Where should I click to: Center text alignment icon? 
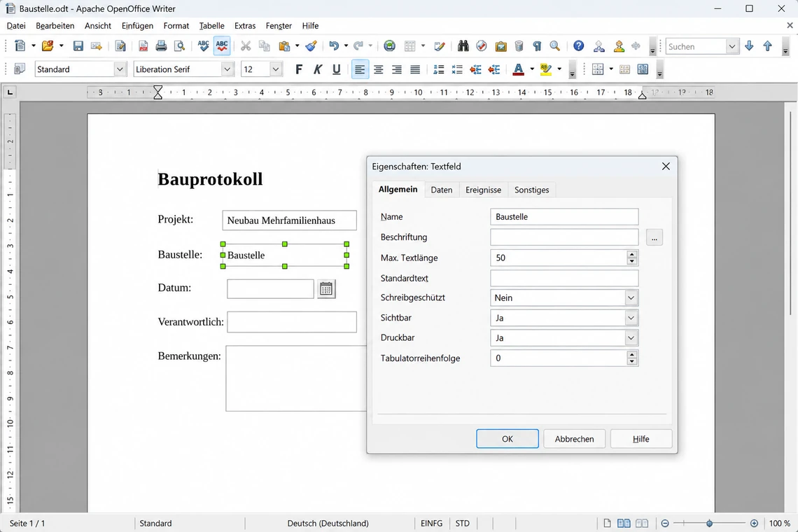[378, 69]
